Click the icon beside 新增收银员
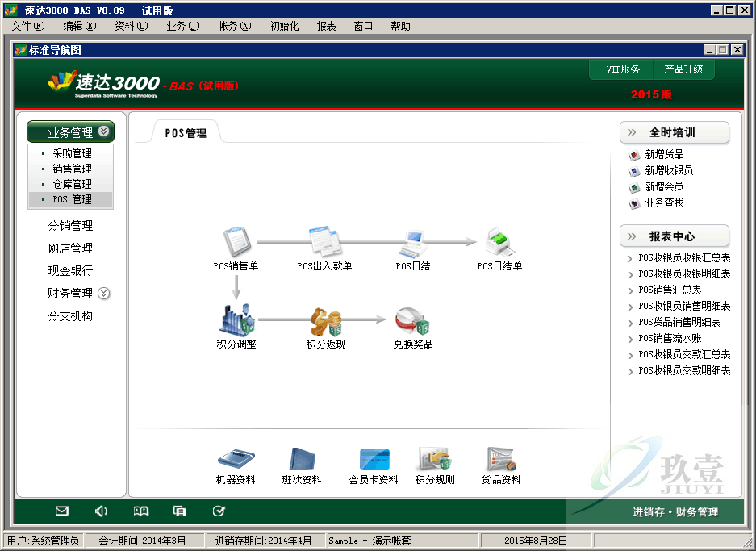 634,171
